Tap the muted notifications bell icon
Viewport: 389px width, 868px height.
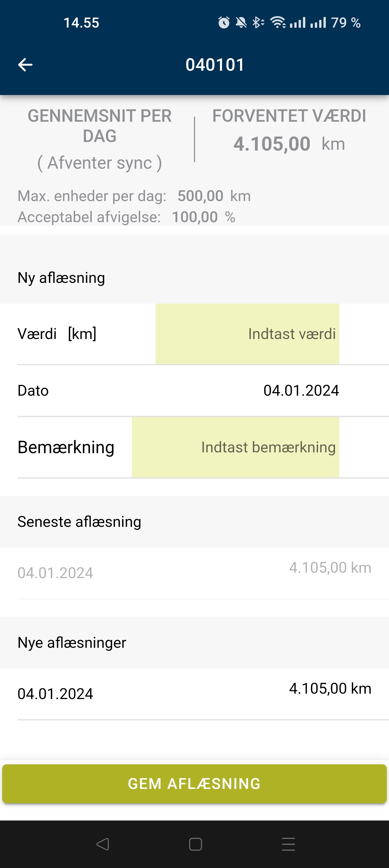click(x=241, y=23)
